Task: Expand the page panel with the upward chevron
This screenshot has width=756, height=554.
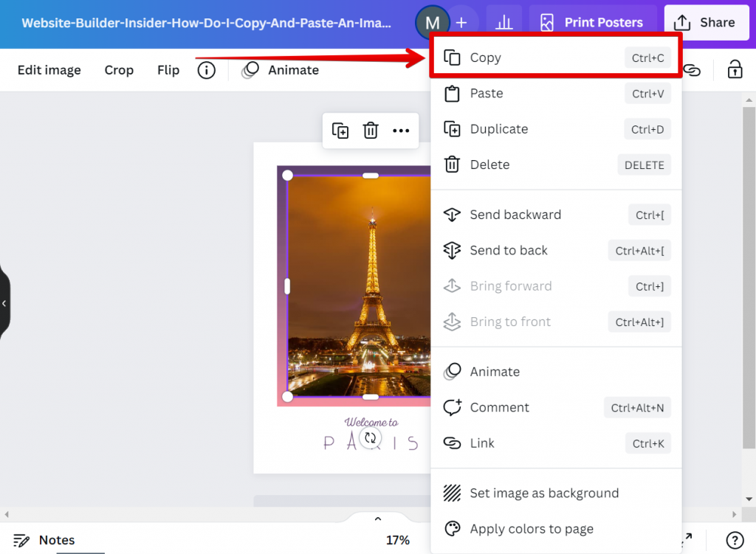Action: click(x=377, y=518)
